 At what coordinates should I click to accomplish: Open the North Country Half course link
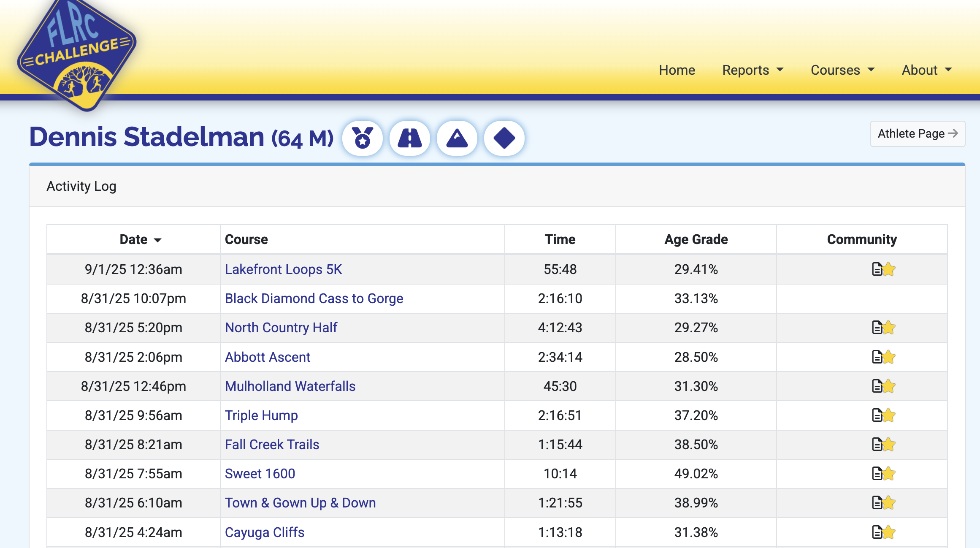point(281,328)
